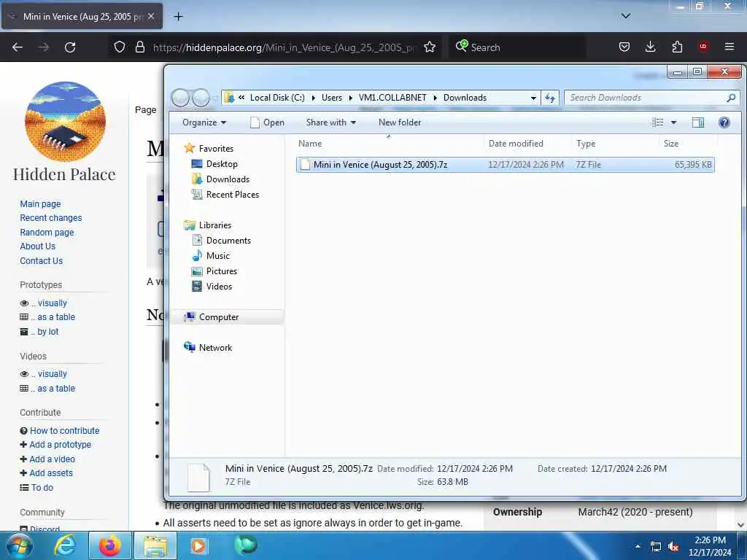Click the magnifier icon in Search Downloads
This screenshot has width=747, height=560.
click(x=731, y=98)
